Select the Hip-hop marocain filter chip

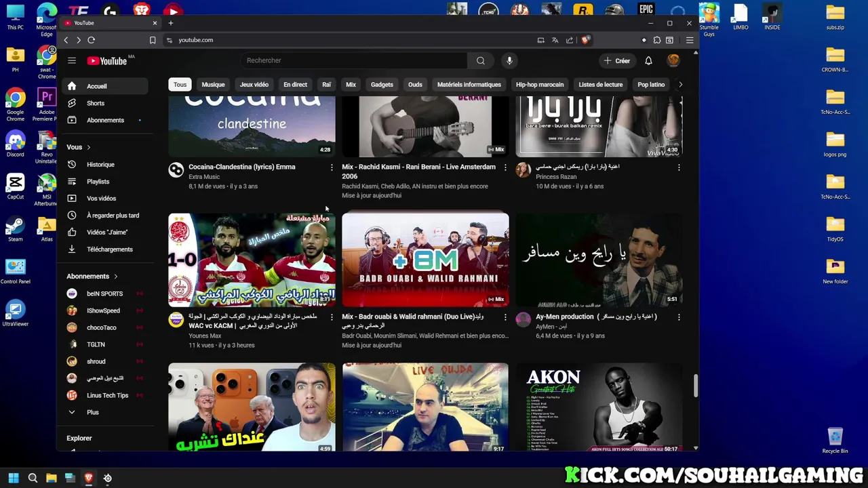540,85
